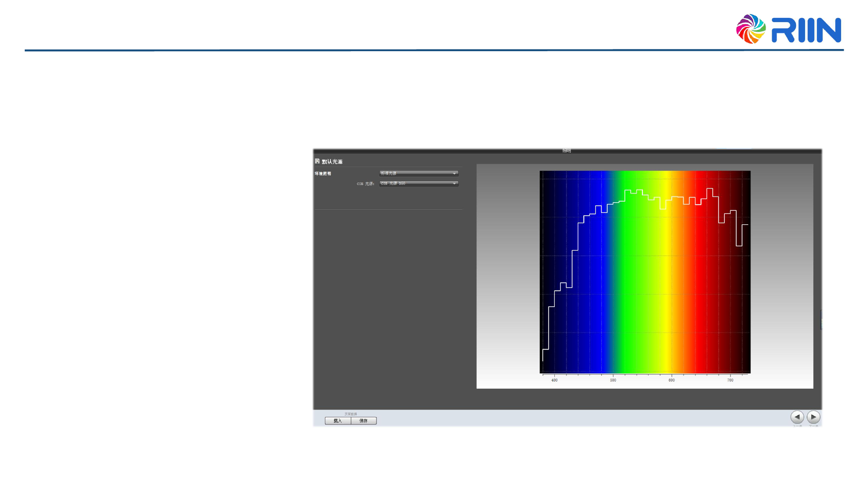Click the 照明 title bar label
The height and width of the screenshot is (488, 868).
click(567, 151)
